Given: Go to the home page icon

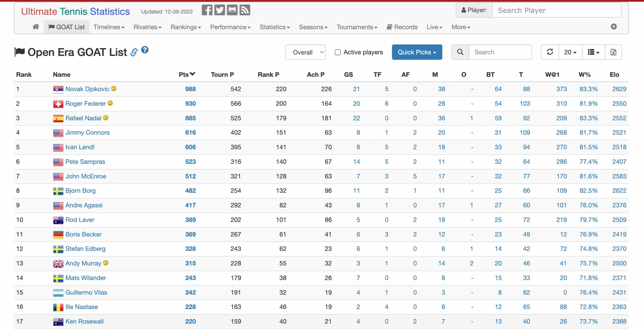Looking at the screenshot, I should click(x=36, y=27).
